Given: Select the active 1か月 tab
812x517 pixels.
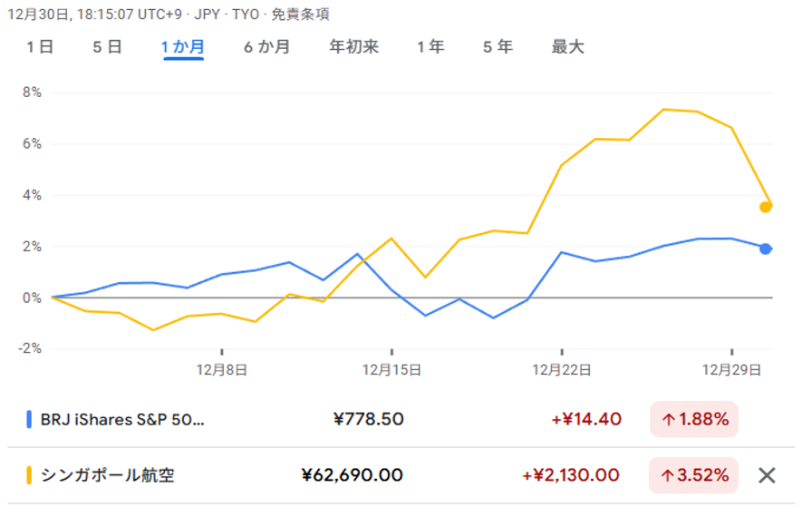Looking at the screenshot, I should pos(183,47).
